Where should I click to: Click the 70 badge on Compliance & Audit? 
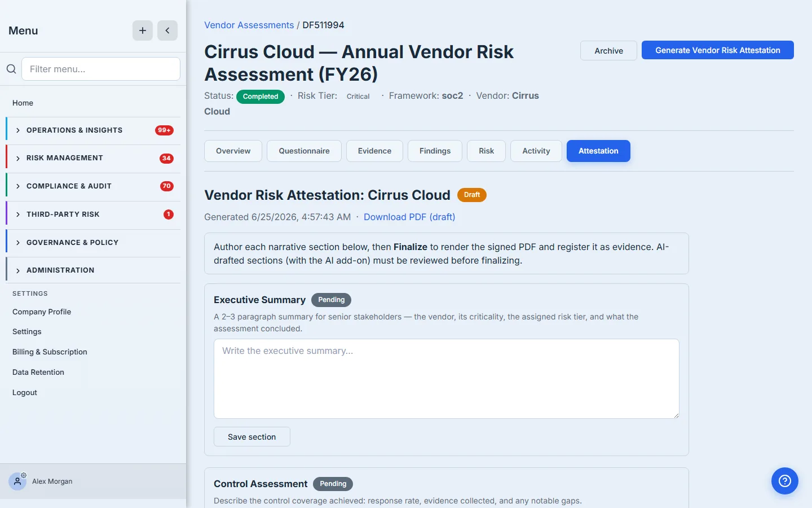point(166,186)
